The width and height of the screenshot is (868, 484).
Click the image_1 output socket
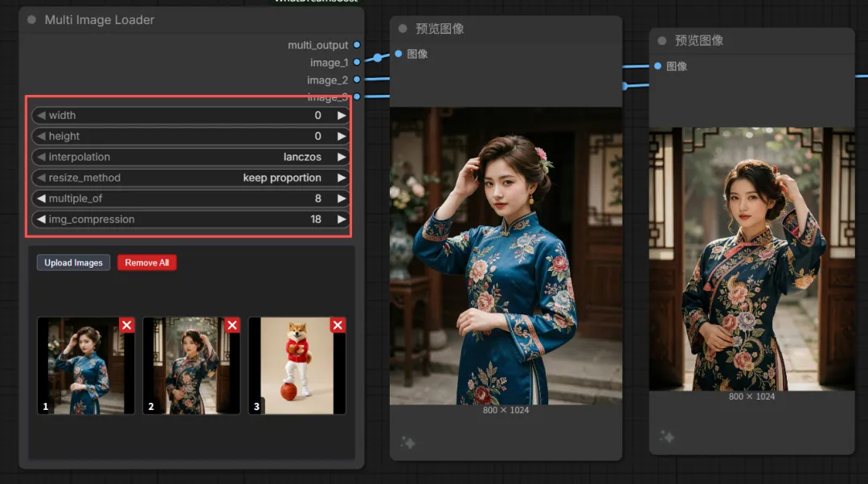tap(357, 62)
